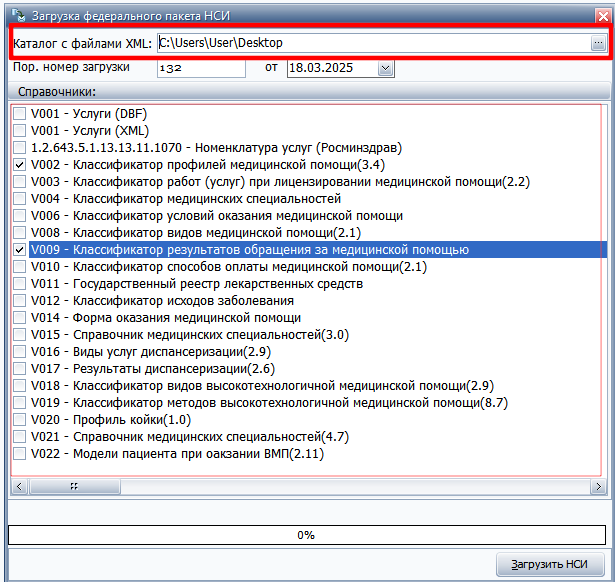Select row 'V014 - Форма оказания медицинской помощи'
This screenshot has width=615, height=582.
point(166,318)
